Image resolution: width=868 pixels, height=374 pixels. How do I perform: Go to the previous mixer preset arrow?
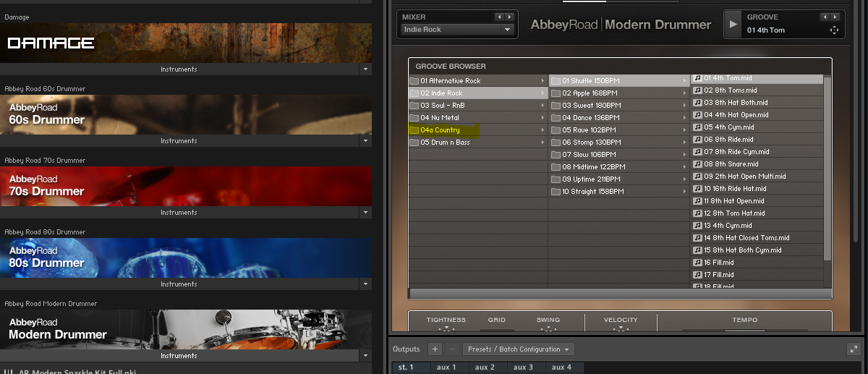[498, 17]
